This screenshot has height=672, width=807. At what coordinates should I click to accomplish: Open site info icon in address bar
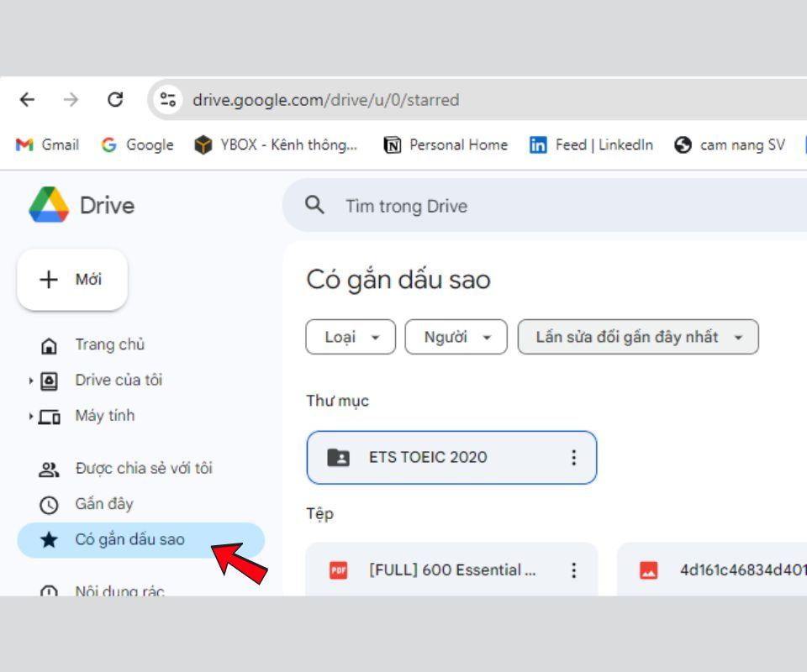pos(168,100)
